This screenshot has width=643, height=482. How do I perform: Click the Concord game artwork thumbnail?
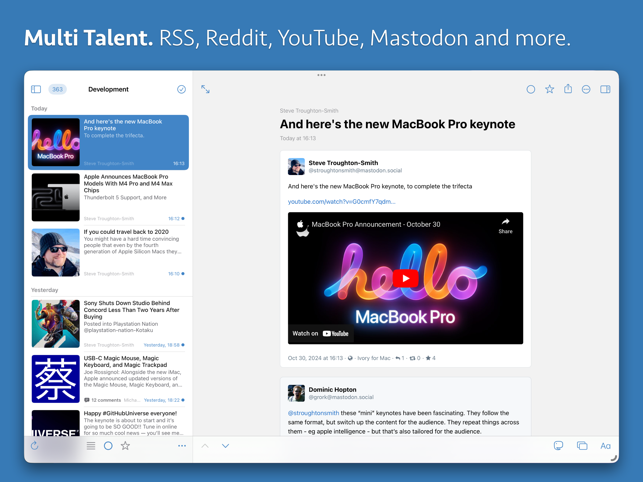(56, 324)
